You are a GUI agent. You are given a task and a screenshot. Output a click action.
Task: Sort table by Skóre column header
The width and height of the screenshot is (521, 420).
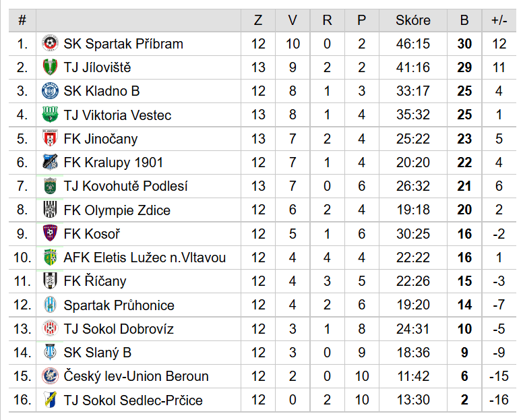point(413,20)
